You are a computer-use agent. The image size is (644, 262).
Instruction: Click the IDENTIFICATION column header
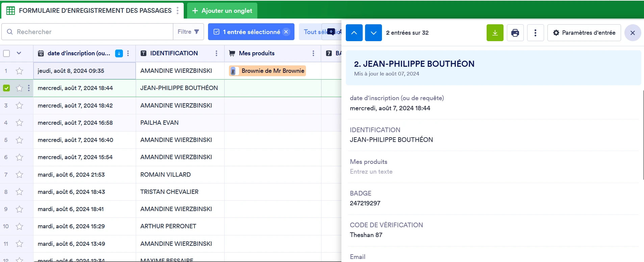[180, 53]
